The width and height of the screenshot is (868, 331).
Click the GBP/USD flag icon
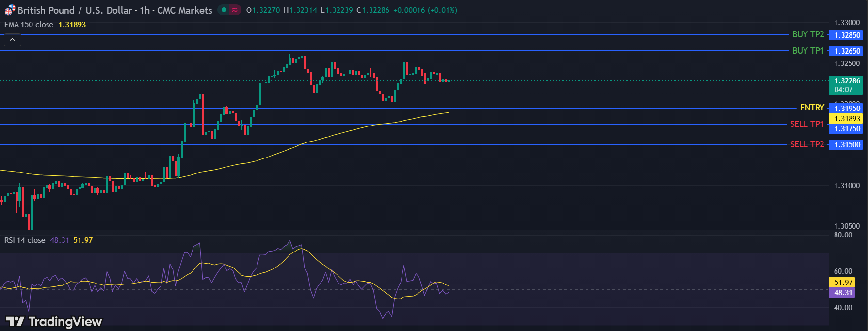pyautogui.click(x=10, y=10)
